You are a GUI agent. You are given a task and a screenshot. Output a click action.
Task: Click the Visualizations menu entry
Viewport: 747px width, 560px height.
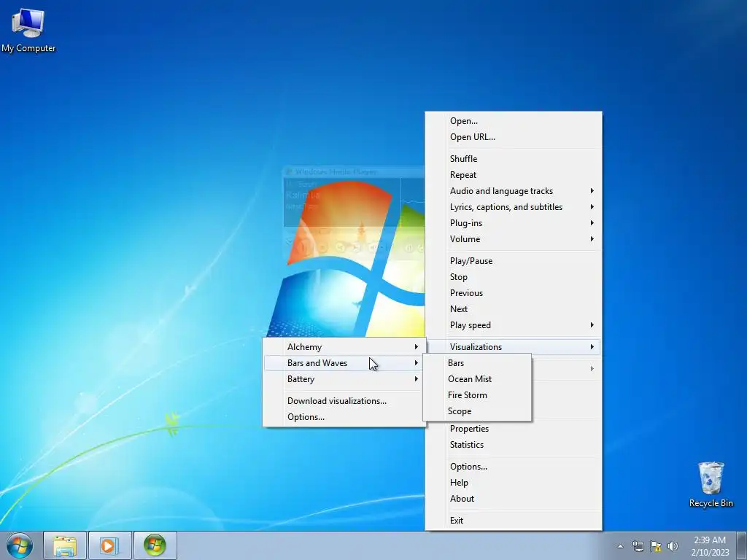[514, 347]
